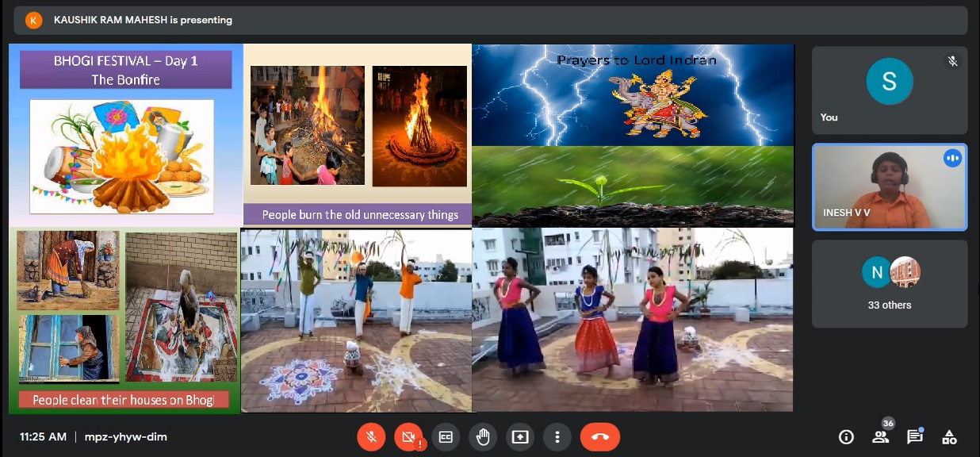Click the KAUSHIK RAM MAHESH is presenting banner
980x457 pixels.
coord(143,20)
